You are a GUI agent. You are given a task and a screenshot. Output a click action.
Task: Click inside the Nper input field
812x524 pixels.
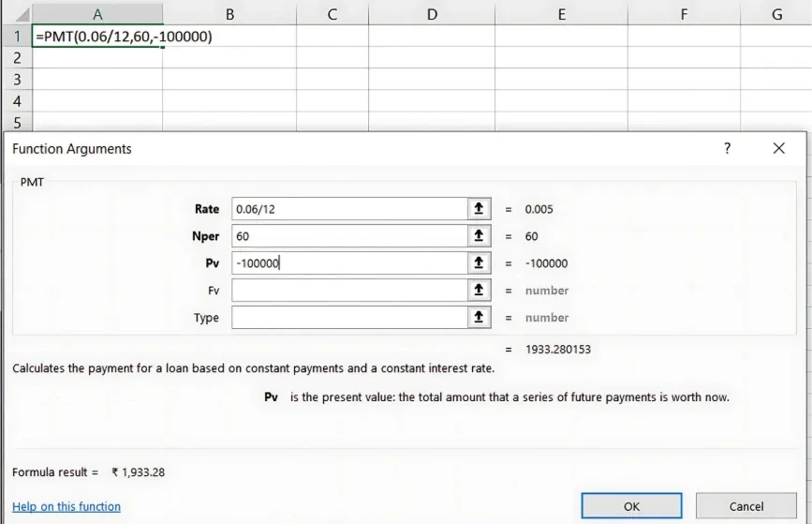348,236
